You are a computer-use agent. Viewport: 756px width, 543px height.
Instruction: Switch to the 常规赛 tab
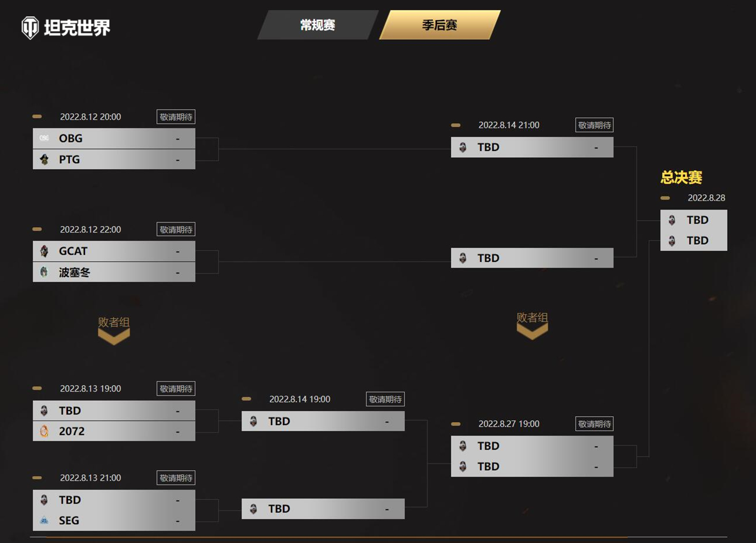(x=317, y=25)
